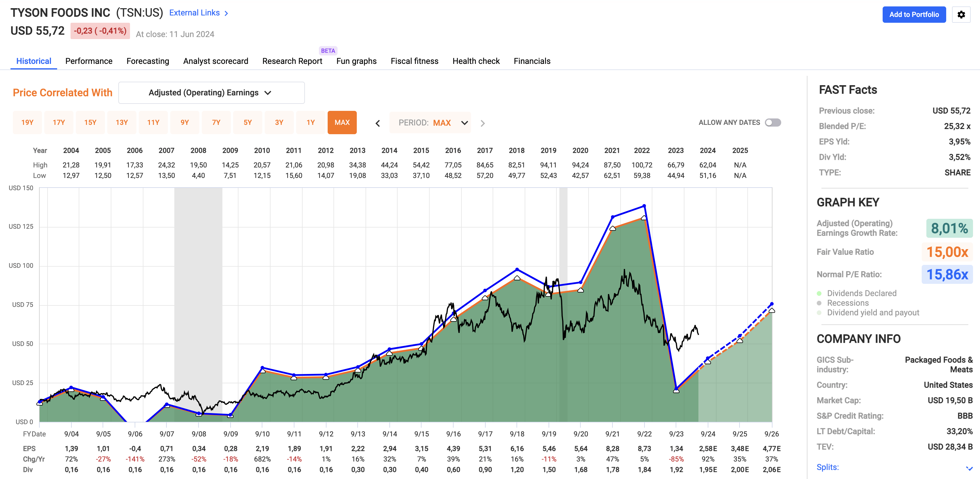View the Analyst scorecard

coord(215,61)
